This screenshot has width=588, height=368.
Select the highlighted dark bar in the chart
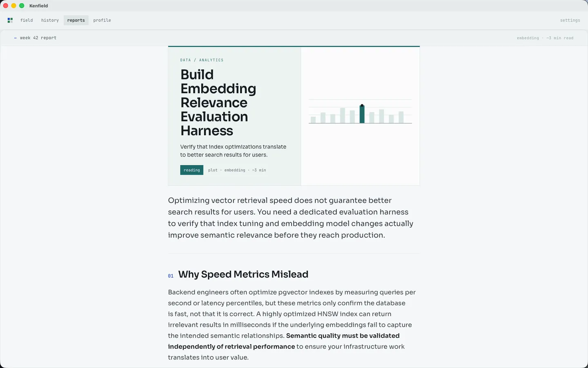tap(362, 114)
